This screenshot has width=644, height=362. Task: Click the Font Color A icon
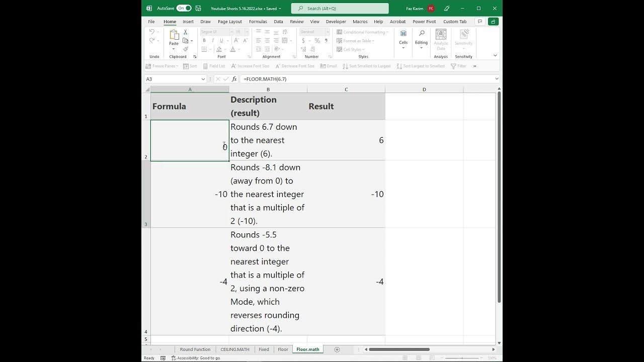(x=232, y=49)
